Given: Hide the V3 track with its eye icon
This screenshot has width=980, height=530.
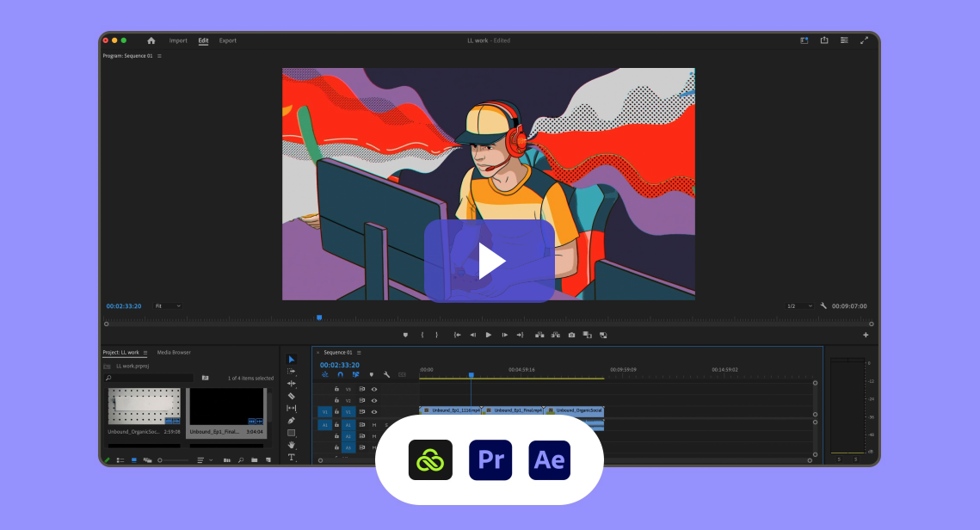Looking at the screenshot, I should [x=374, y=389].
